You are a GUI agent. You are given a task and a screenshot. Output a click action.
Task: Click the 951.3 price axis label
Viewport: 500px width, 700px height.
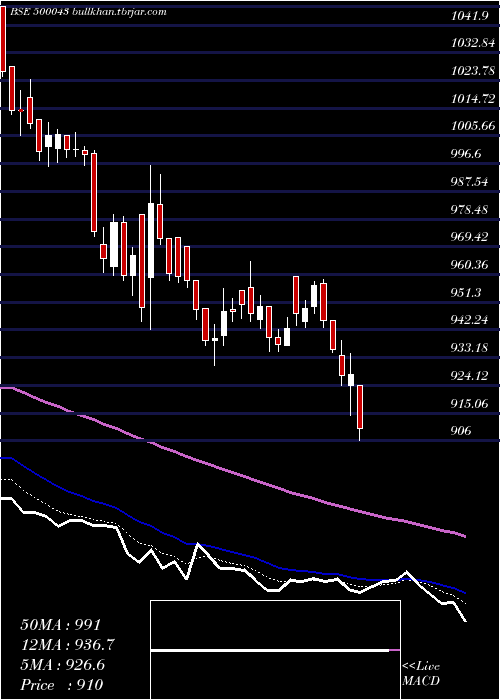click(x=467, y=292)
